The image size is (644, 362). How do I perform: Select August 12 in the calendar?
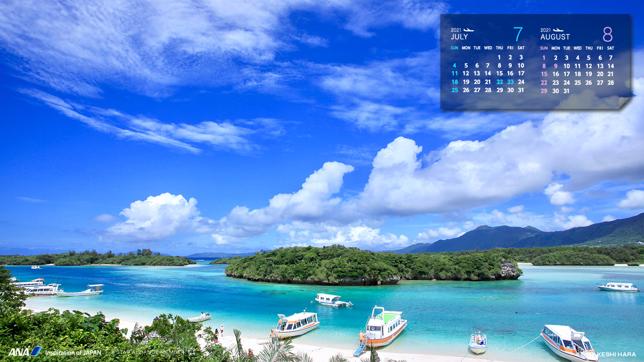[x=588, y=66]
